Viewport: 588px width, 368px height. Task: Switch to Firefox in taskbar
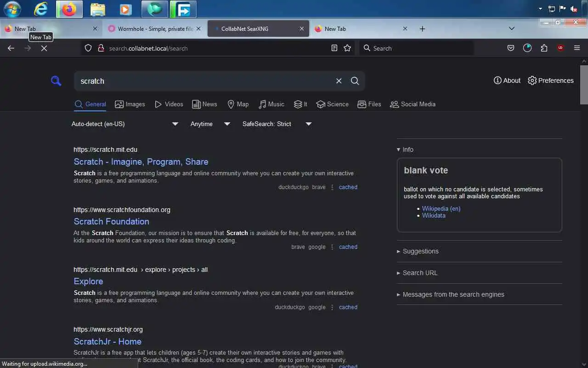(69, 9)
